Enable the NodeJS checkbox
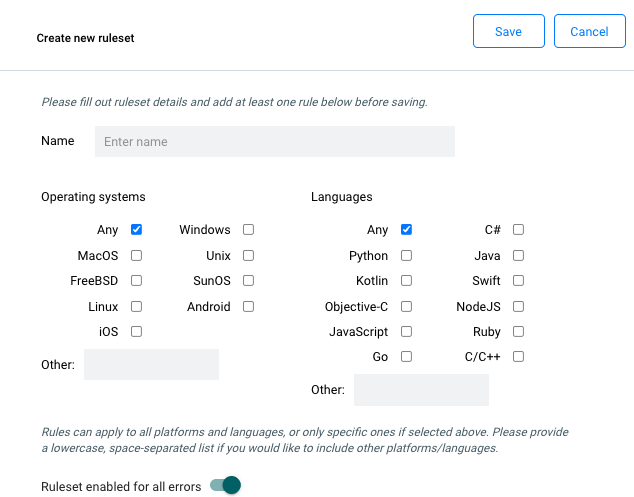Screen dimensions: 634x497 pos(518,307)
